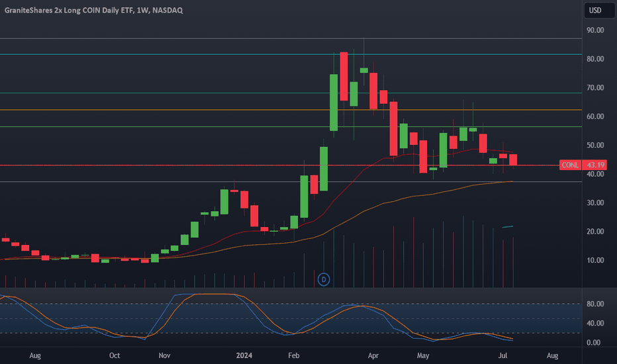Click the oscillator 0.00 scale label
The width and height of the screenshot is (617, 364).
[593, 342]
